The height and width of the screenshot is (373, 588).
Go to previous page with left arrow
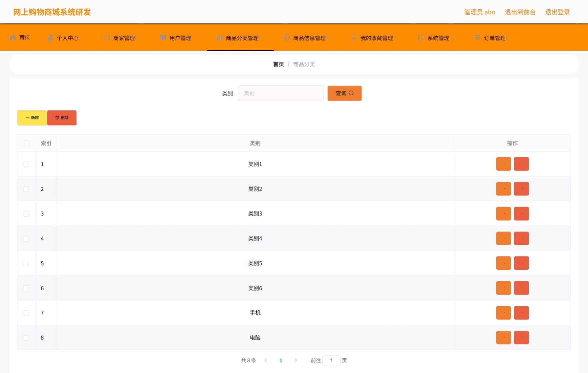coord(266,360)
